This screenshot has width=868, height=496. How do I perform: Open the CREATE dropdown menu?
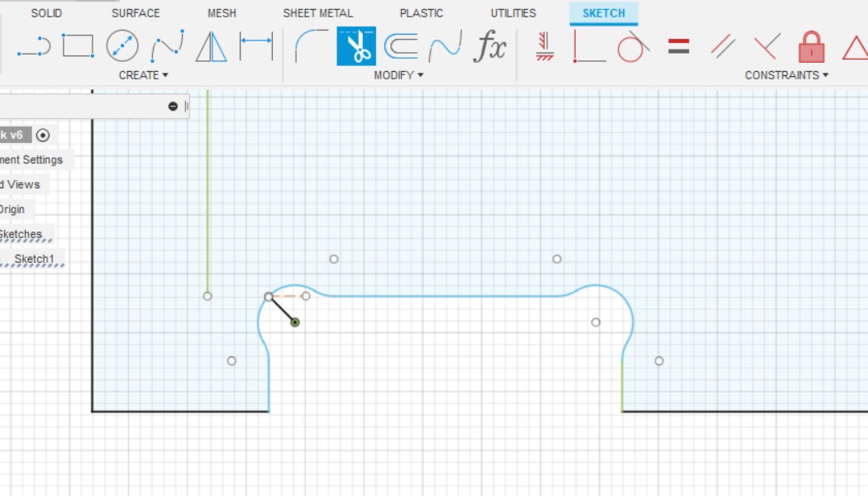point(143,75)
